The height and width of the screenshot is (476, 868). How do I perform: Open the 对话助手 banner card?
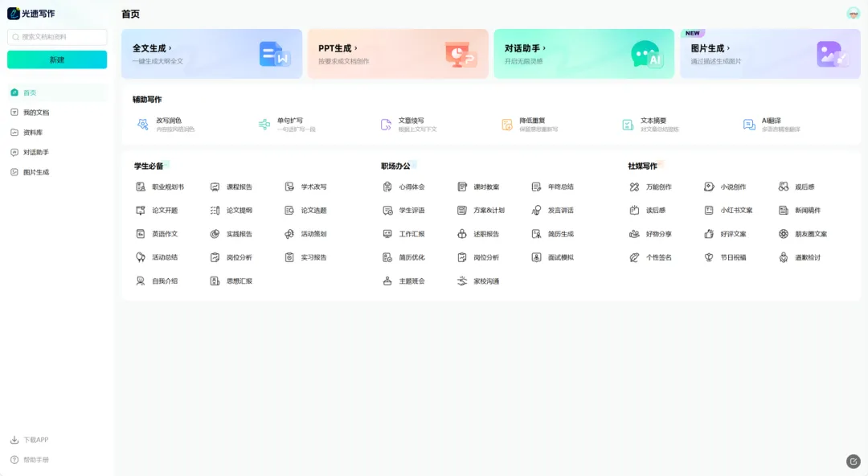coord(583,54)
